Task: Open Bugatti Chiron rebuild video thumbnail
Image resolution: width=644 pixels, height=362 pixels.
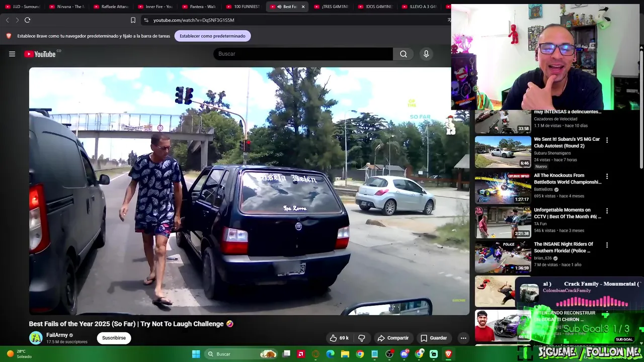Action: click(503, 325)
